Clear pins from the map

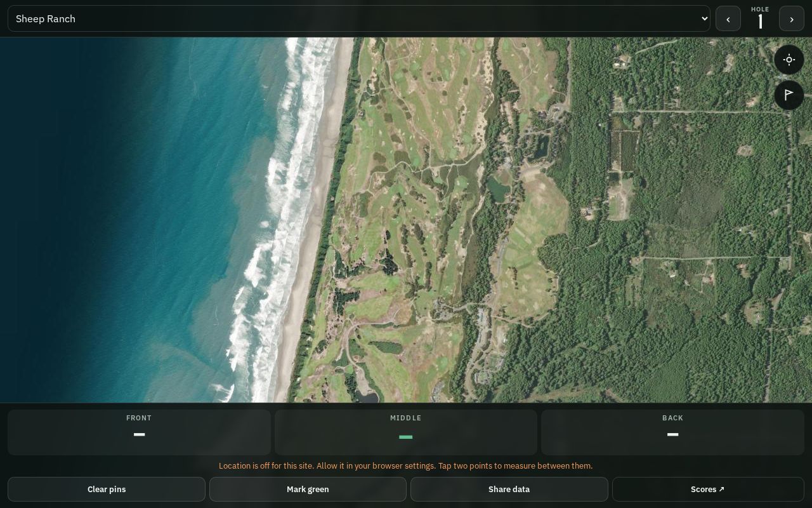tap(107, 489)
